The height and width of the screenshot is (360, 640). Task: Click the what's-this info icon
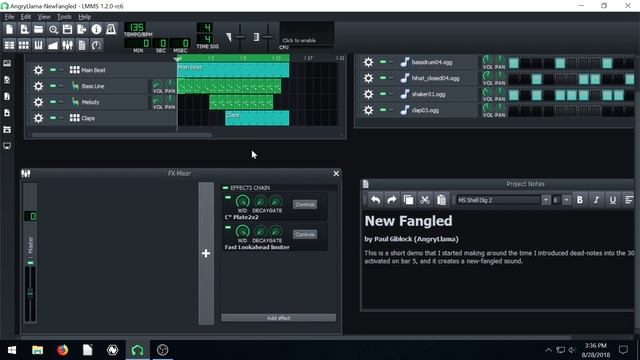[x=96, y=29]
